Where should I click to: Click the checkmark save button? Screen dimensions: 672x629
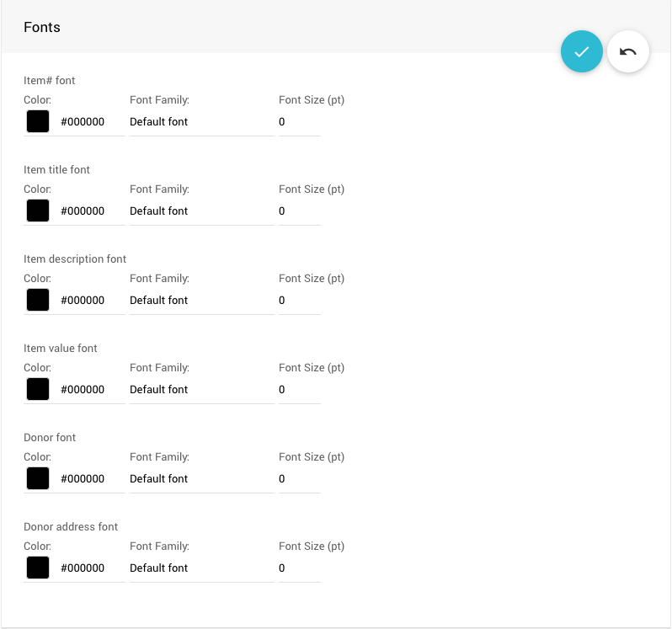(582, 51)
